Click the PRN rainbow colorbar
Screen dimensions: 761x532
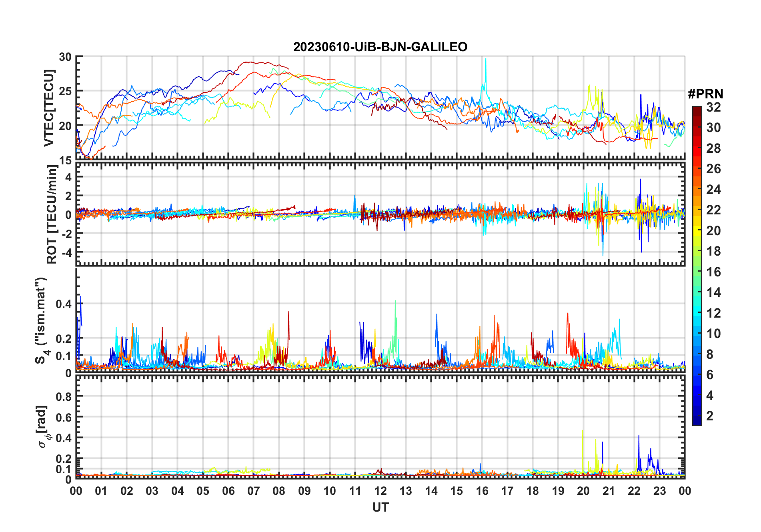[697, 266]
